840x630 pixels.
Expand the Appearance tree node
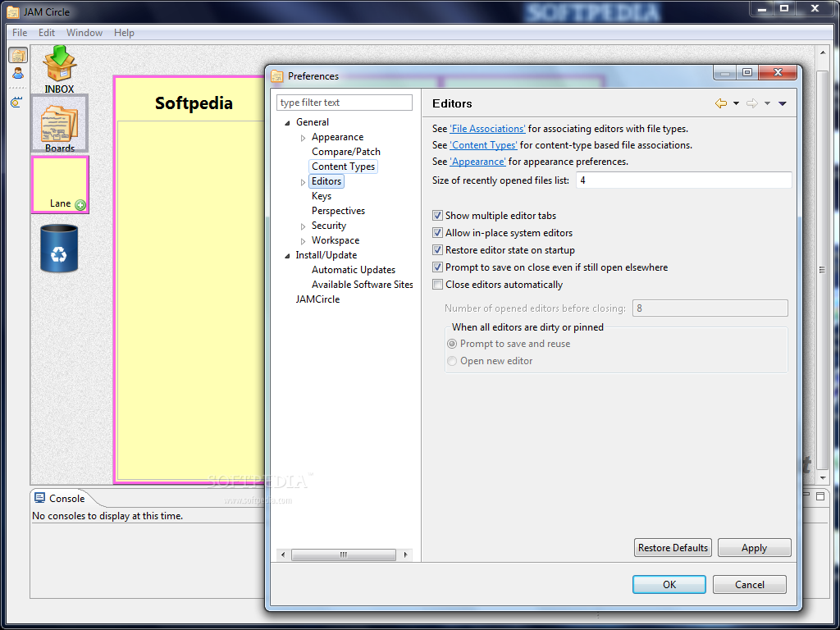[x=304, y=138]
